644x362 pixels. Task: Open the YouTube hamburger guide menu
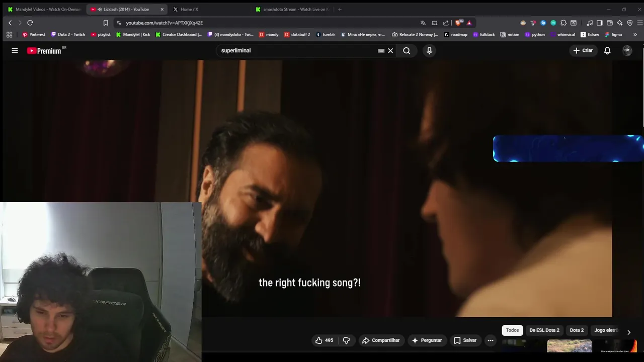pyautogui.click(x=15, y=50)
